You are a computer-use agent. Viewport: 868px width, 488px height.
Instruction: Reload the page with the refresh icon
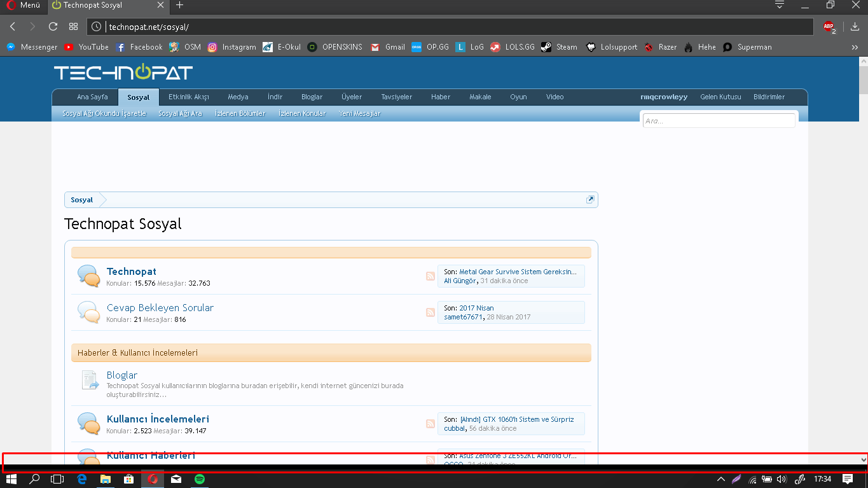pyautogui.click(x=53, y=27)
